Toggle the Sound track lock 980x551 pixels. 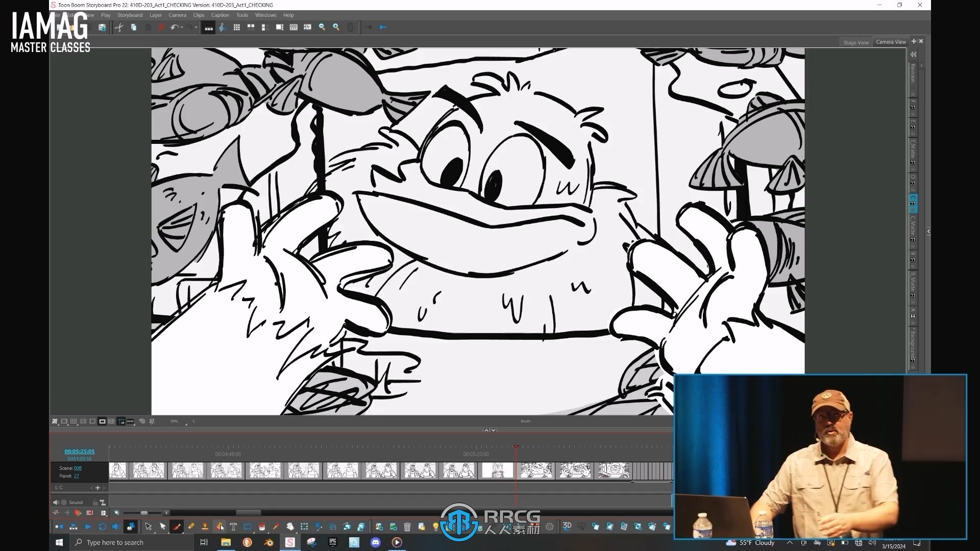[x=95, y=503]
